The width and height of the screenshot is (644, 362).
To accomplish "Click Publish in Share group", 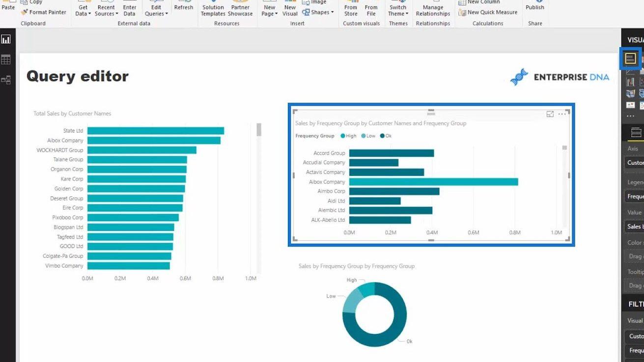I will (535, 6).
